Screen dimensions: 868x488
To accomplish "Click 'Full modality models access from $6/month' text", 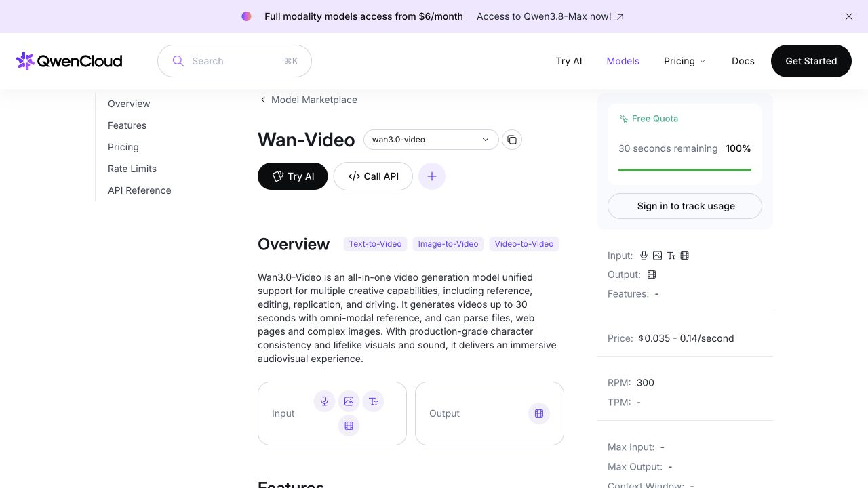I will pos(363,16).
